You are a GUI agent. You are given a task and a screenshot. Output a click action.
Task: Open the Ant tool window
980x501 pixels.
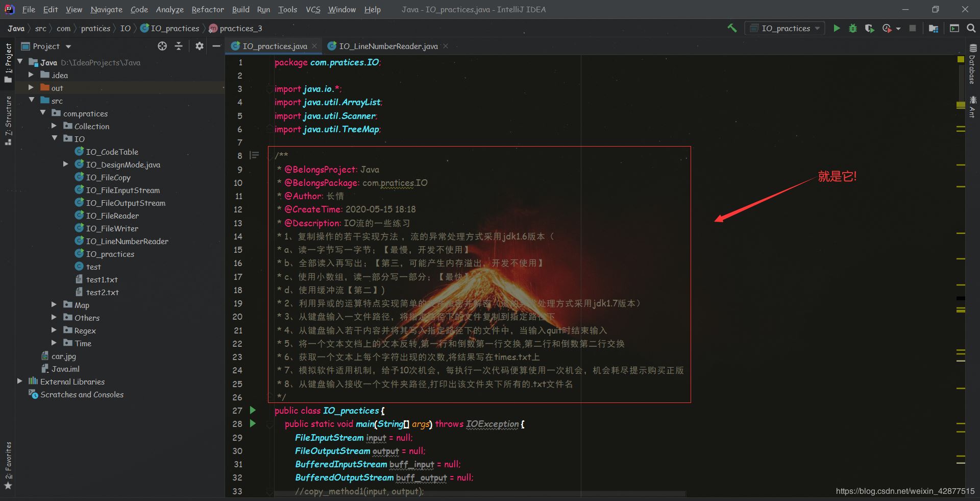[973, 106]
